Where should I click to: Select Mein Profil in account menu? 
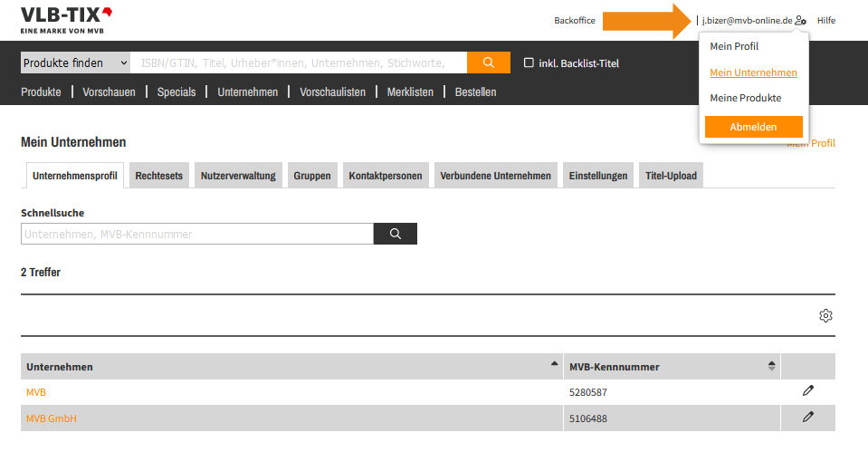tap(734, 46)
